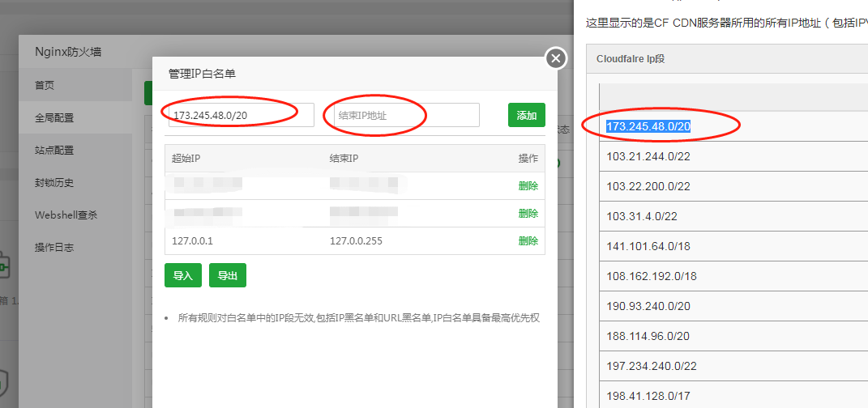Image resolution: width=868 pixels, height=408 pixels.
Task: Delete the 127.0.0.1 whitelist entry
Action: pyautogui.click(x=528, y=241)
